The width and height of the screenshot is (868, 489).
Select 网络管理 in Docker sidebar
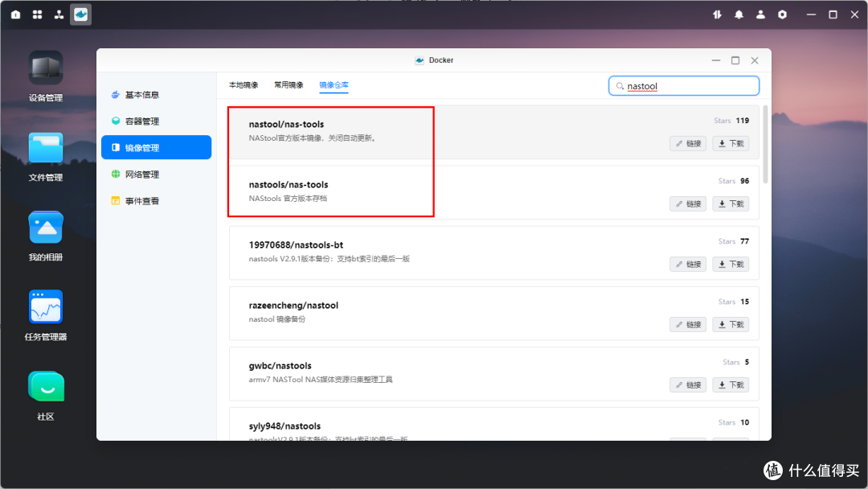[x=156, y=175]
